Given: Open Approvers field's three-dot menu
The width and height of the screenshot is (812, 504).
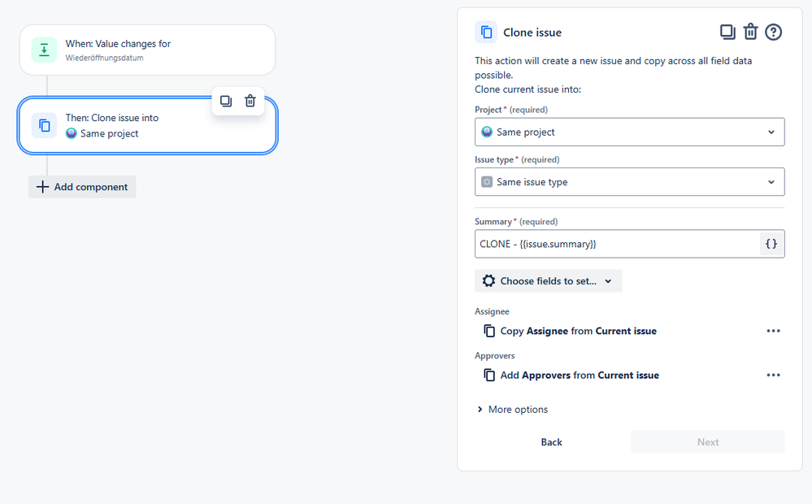Looking at the screenshot, I should tap(773, 375).
